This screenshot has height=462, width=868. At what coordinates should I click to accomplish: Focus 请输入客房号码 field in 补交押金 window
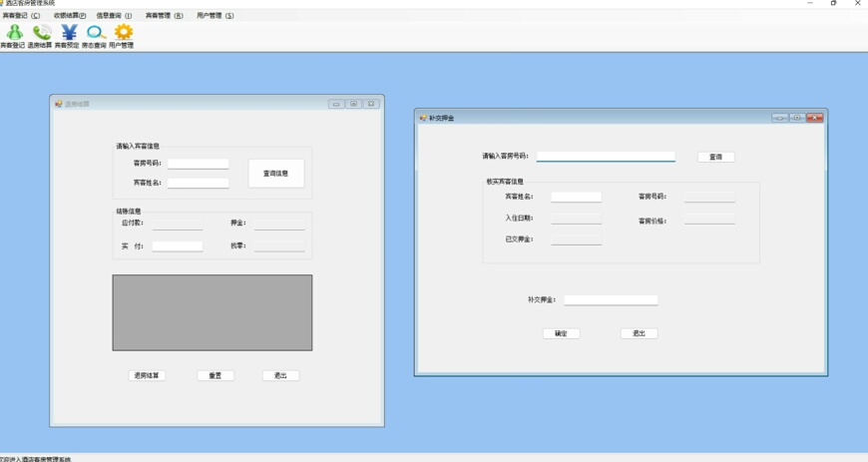606,157
